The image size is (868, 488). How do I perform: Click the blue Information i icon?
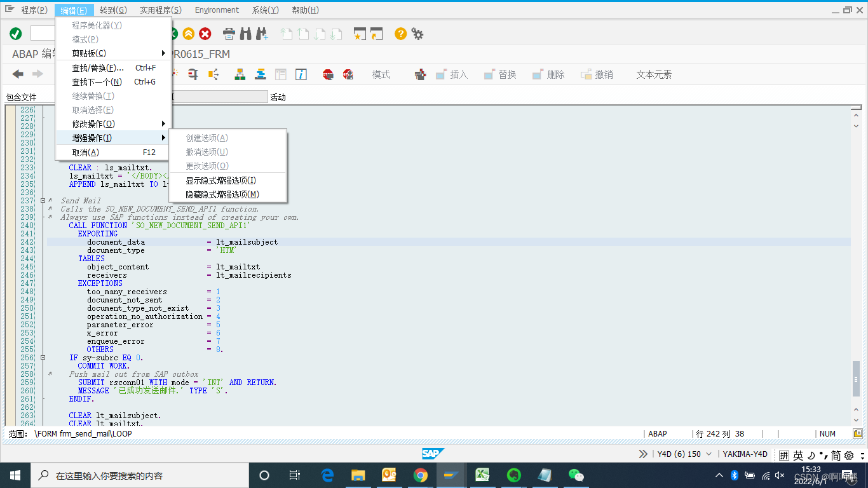301,74
